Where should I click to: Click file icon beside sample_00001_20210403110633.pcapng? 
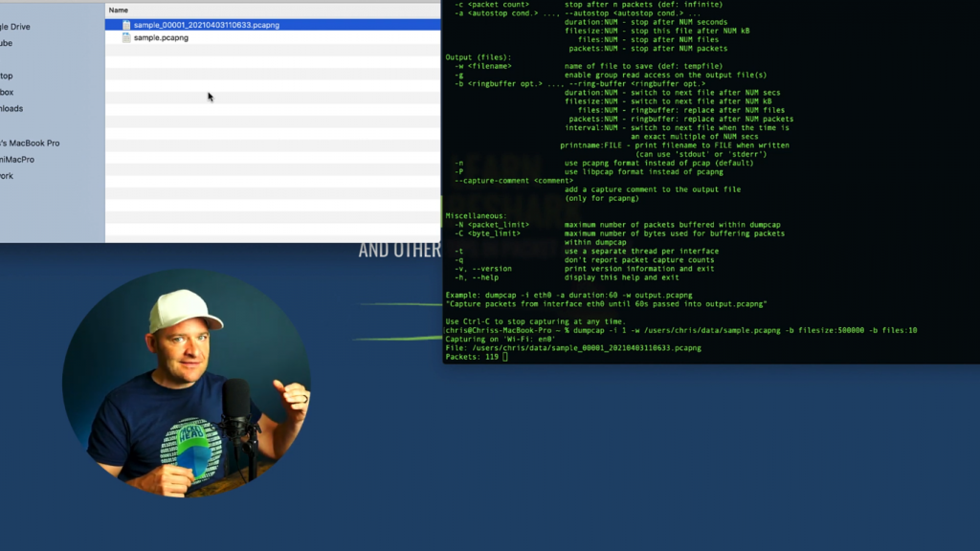click(x=126, y=25)
